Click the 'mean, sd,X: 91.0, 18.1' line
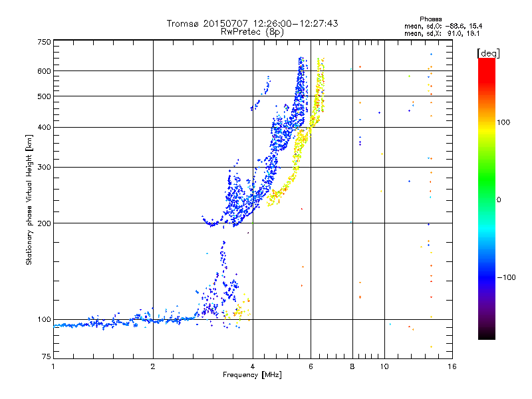Image resolution: width=532 pixels, height=399 pixels. coord(442,34)
